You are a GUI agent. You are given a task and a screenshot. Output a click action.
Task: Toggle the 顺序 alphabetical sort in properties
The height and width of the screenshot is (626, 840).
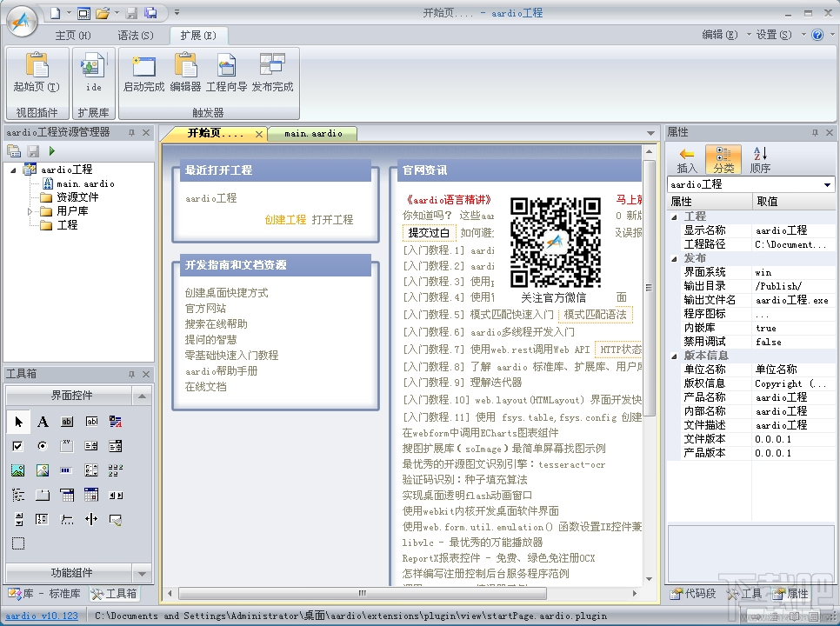coord(760,159)
